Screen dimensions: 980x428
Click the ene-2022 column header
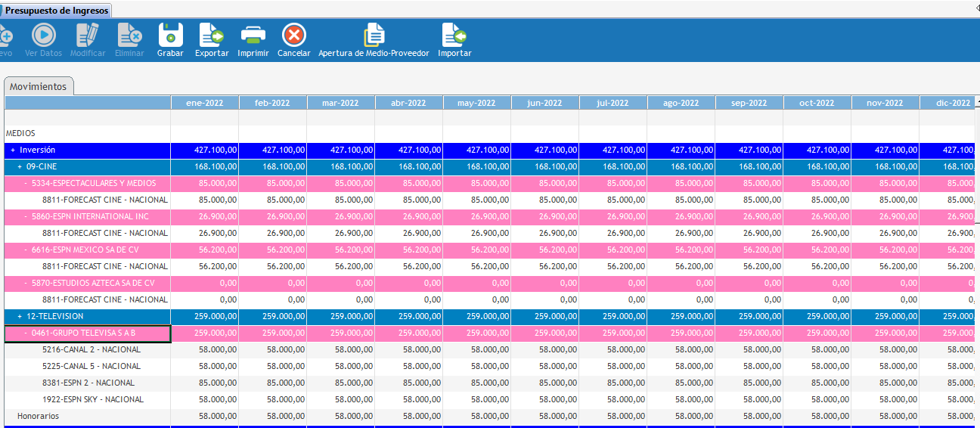click(x=205, y=103)
